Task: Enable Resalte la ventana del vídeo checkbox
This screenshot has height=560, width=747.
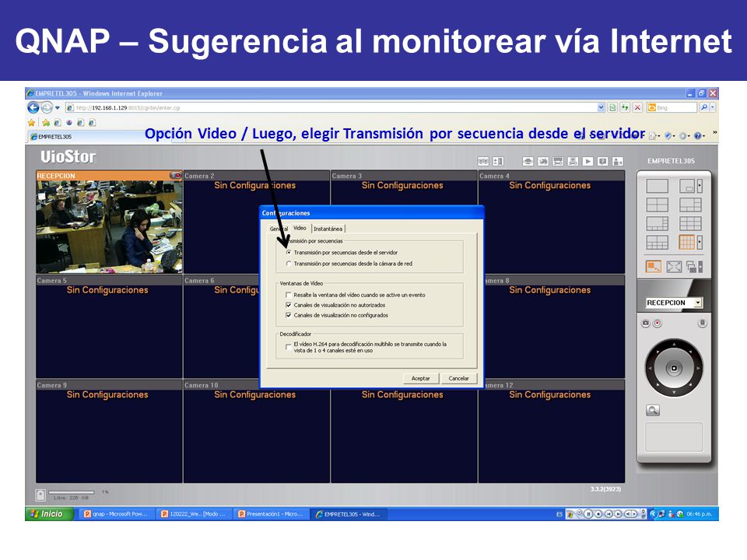Action: 288,296
